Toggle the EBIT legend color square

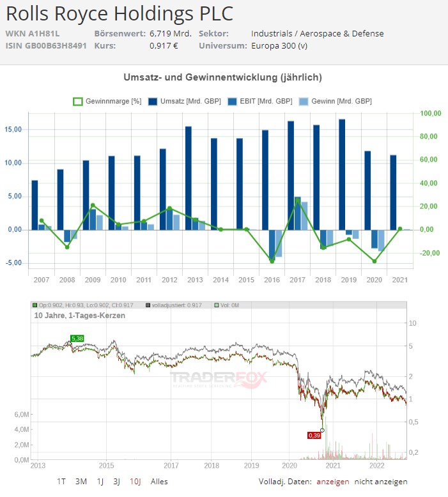233,102
